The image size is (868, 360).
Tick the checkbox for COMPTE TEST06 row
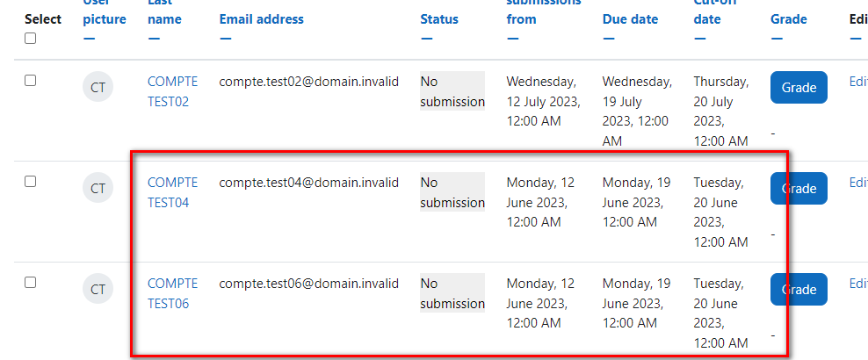(31, 283)
